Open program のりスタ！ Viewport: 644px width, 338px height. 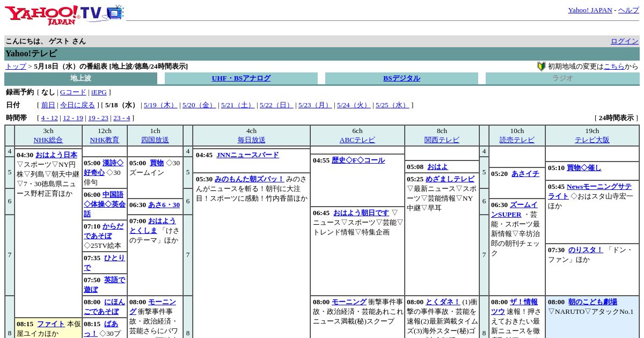click(586, 250)
